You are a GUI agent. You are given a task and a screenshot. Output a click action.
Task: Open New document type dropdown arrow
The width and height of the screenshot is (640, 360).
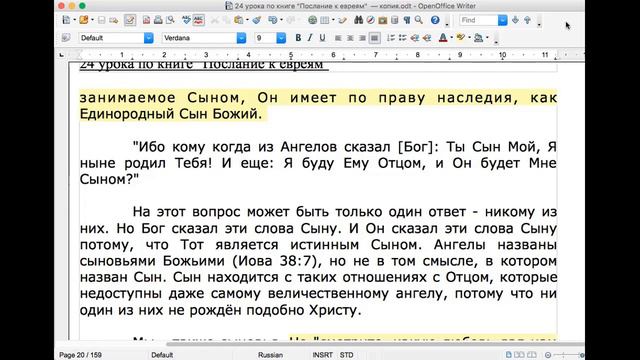(75, 20)
